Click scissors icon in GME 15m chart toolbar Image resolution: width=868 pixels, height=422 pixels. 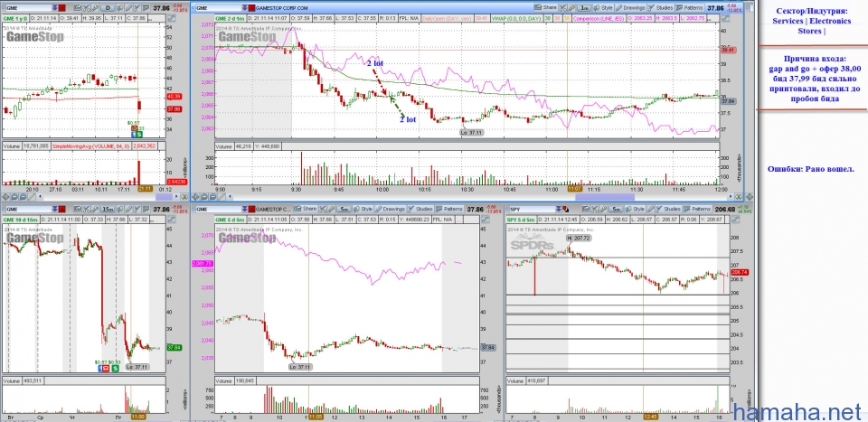[x=87, y=209]
